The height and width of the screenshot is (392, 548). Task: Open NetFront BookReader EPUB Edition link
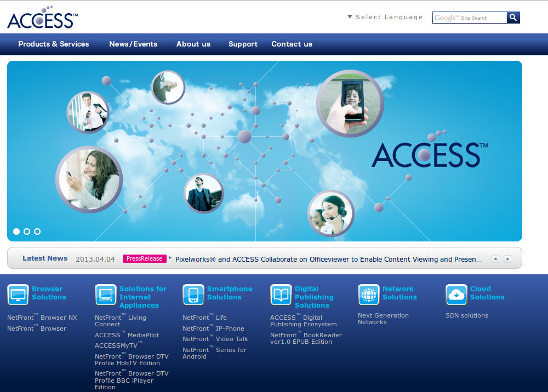(306, 338)
